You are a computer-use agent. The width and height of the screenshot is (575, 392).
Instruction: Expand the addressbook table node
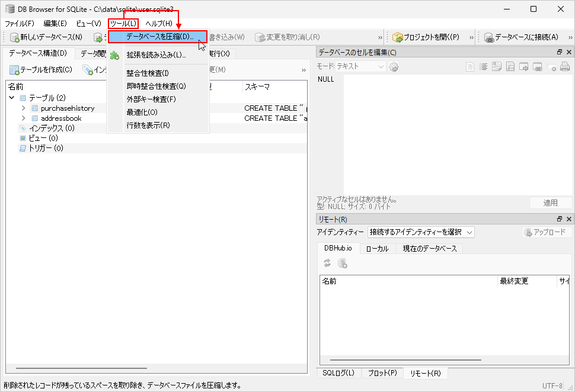coord(23,118)
